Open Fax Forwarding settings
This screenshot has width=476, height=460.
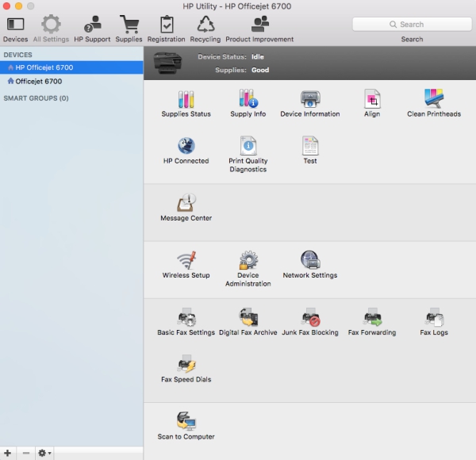pos(372,322)
